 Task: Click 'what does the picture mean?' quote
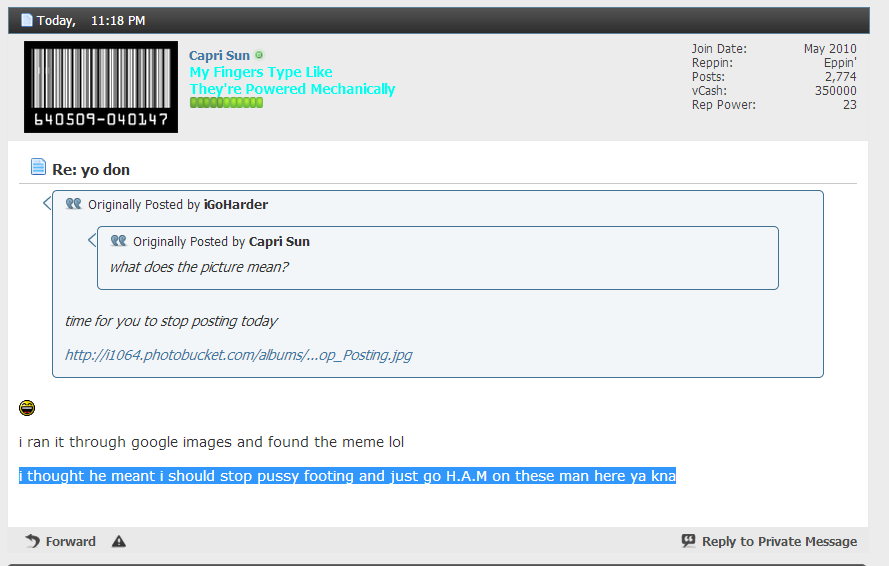(199, 267)
